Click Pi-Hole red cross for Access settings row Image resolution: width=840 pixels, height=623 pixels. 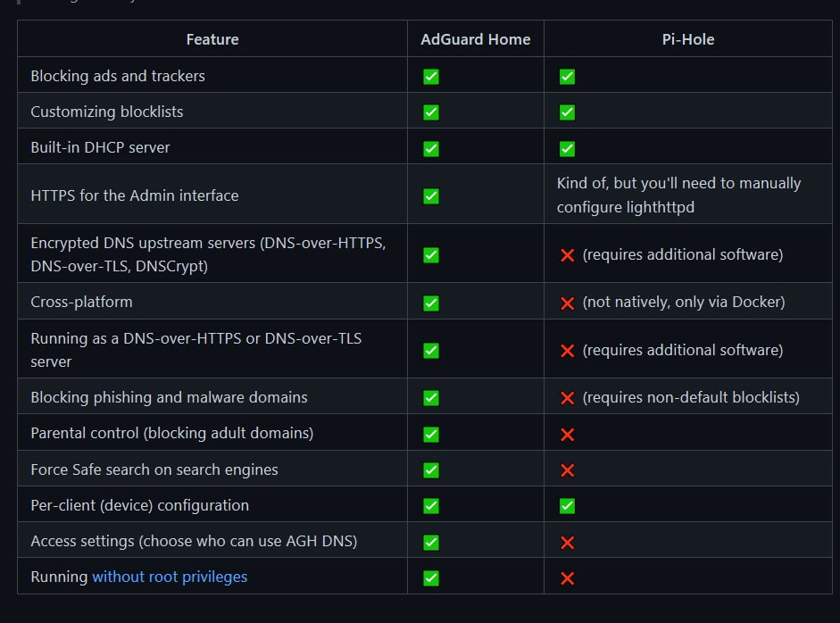pos(567,542)
